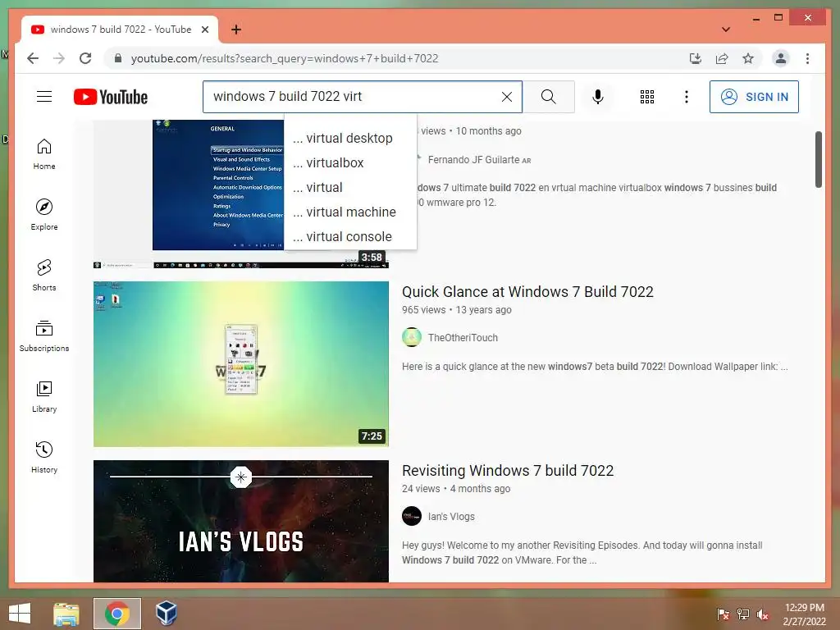
Task: Choose the 'virtual machine' suggestion
Action: 350,212
